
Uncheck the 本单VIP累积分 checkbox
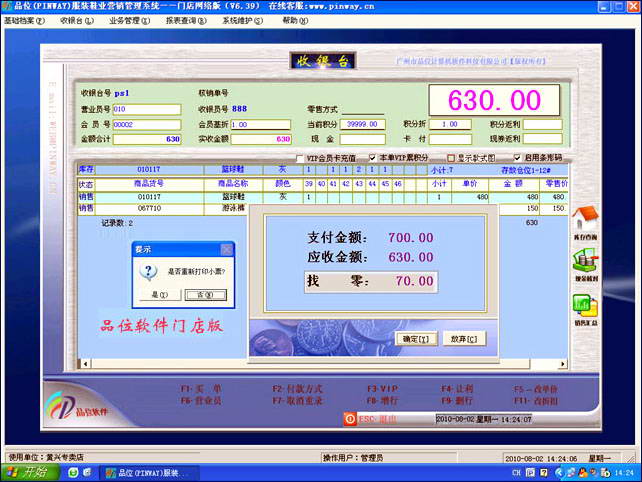(372, 158)
